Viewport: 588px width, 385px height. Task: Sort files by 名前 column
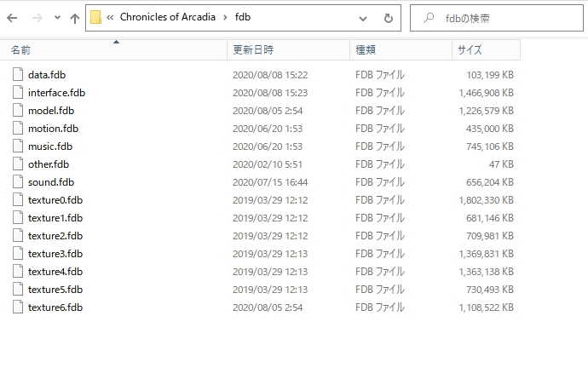(x=20, y=50)
